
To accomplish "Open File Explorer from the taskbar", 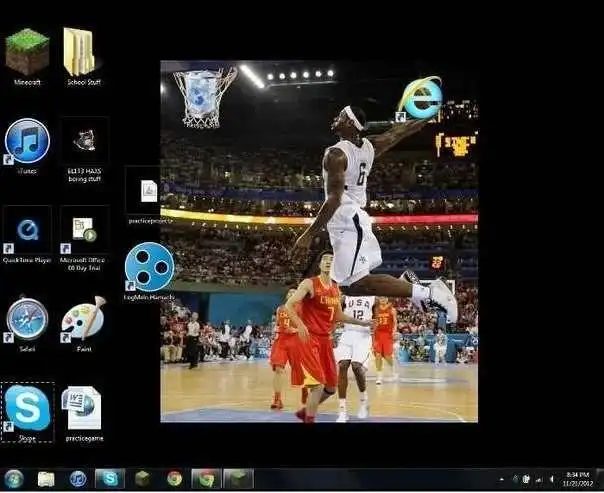I will (46, 478).
